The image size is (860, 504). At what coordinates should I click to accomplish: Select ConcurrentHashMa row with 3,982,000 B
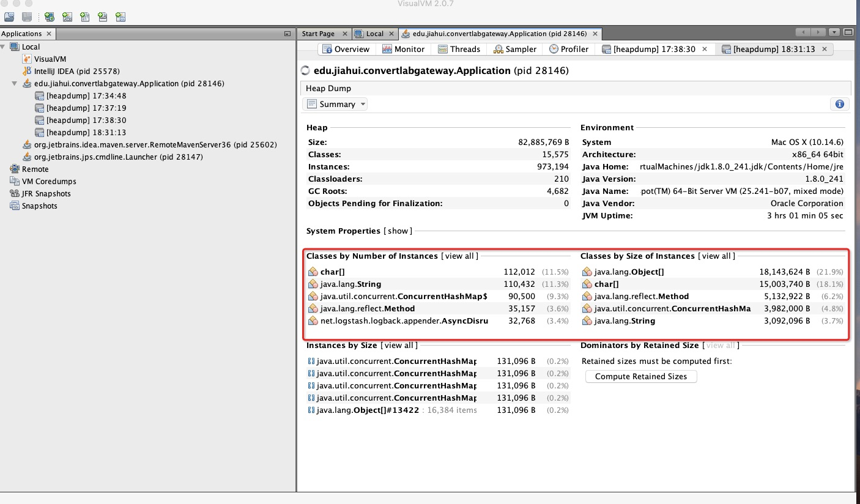pos(713,308)
